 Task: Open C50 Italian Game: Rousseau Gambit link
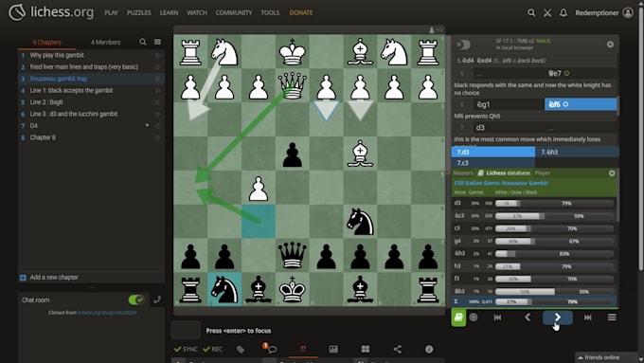tap(501, 183)
